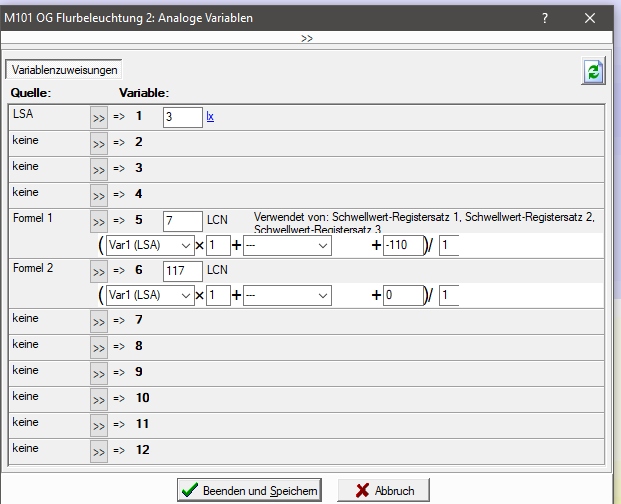Expand the >> bar below the title

coord(306,38)
